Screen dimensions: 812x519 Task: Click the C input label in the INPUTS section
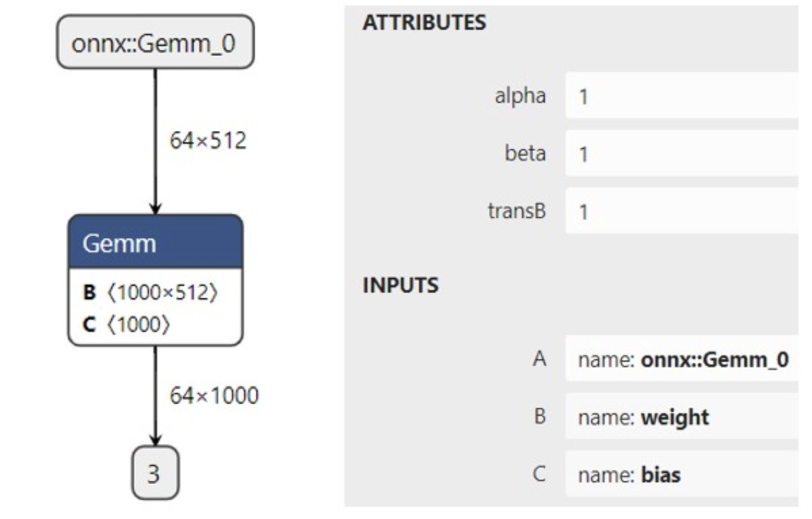point(539,474)
